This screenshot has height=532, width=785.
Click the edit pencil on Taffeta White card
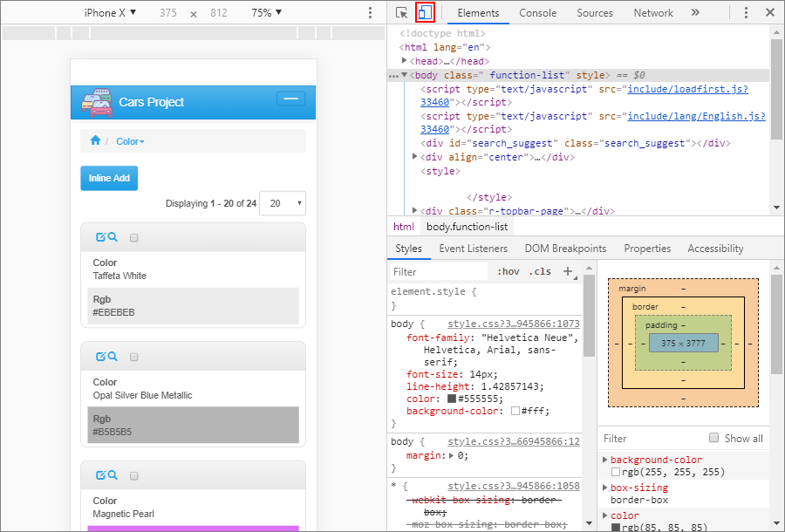click(x=100, y=237)
